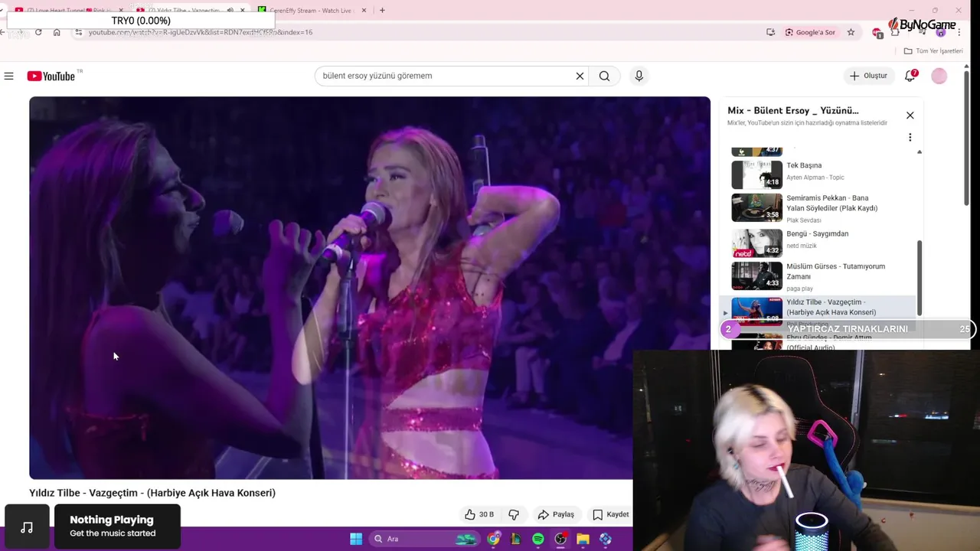Open the browser home page icon
Image resolution: width=980 pixels, height=551 pixels.
point(57,32)
